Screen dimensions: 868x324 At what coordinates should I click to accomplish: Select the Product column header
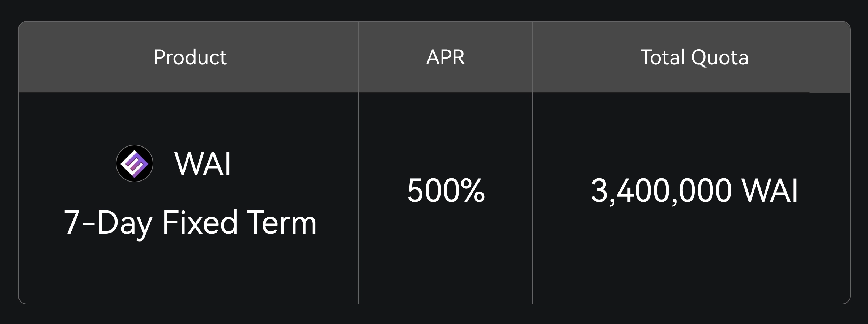pos(190,57)
